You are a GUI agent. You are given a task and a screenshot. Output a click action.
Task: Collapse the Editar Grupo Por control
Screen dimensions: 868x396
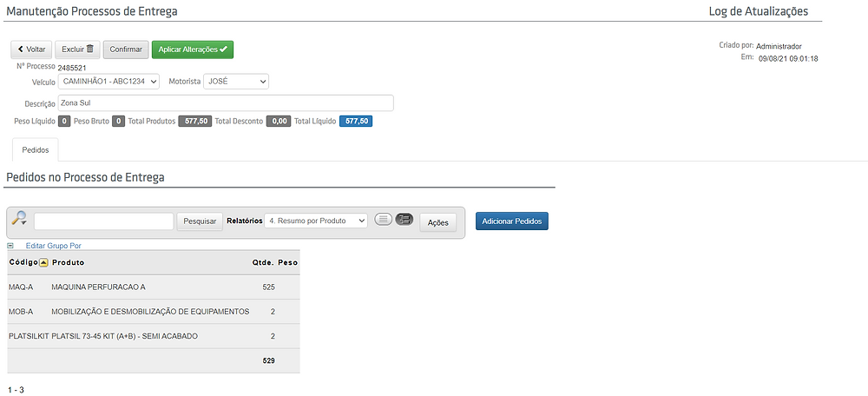[10, 246]
